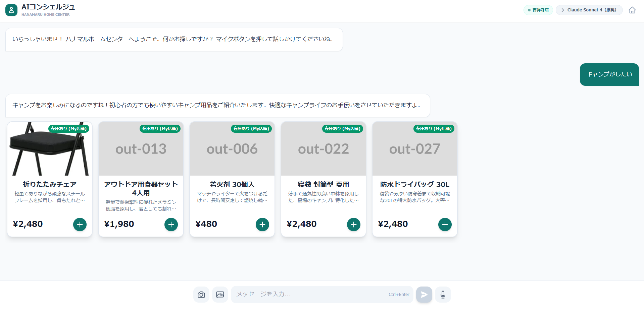Add 着火剤 30個入 with plus button
The height and width of the screenshot is (314, 644).
click(x=262, y=225)
